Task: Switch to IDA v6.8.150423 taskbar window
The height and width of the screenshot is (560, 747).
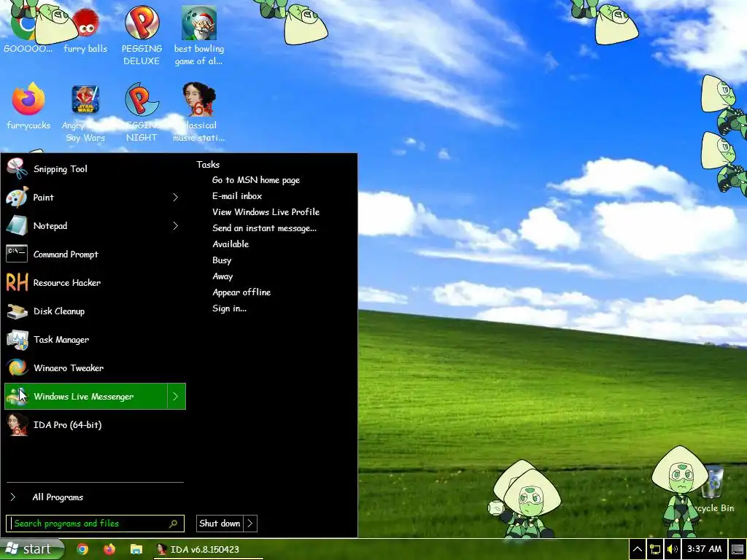Action: (208, 549)
